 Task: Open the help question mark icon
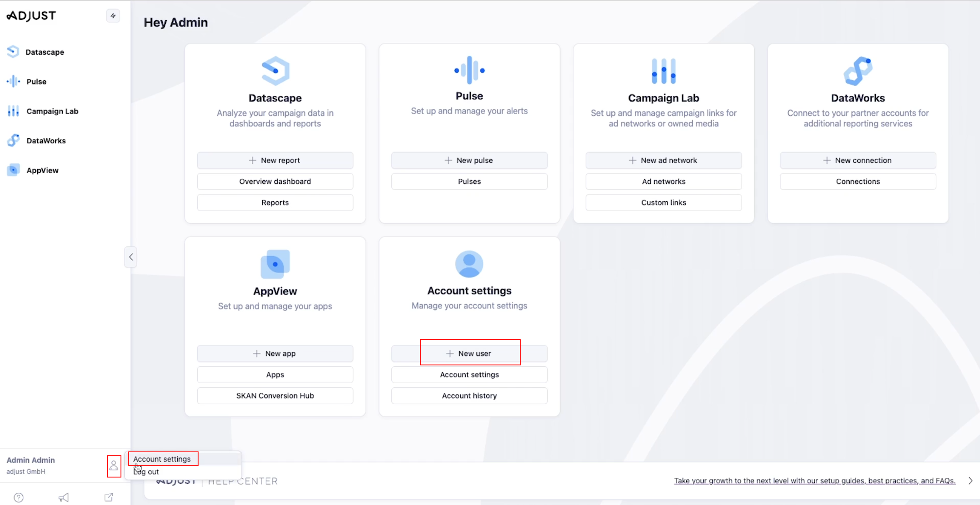click(18, 497)
